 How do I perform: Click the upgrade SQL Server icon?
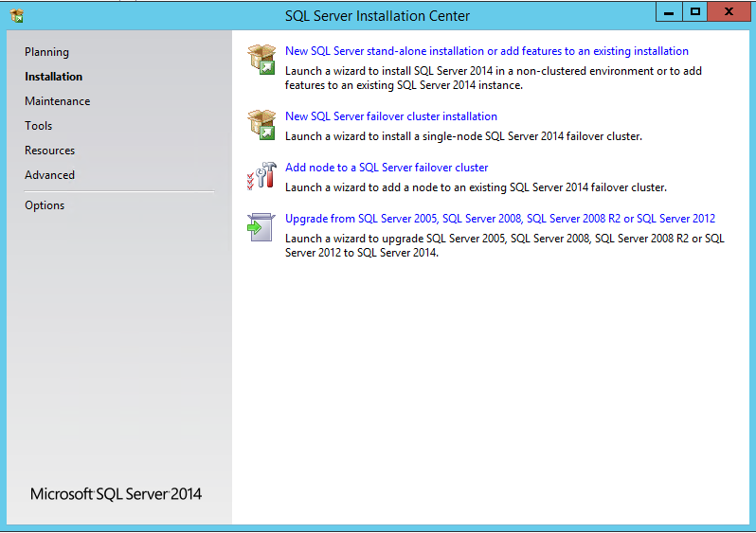click(261, 227)
